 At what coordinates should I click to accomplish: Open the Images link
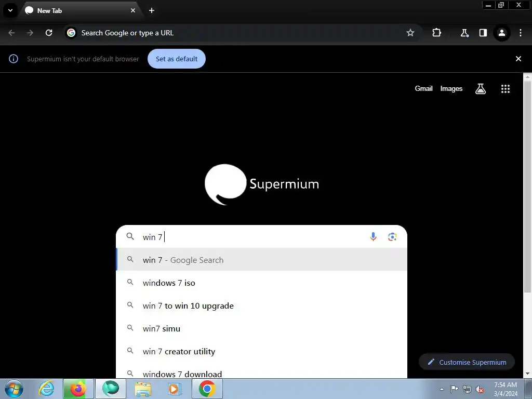(x=451, y=88)
